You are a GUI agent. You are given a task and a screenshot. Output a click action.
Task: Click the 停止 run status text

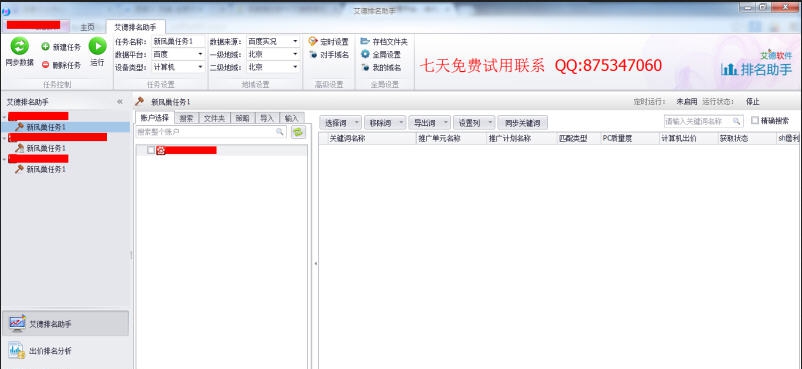pyautogui.click(x=752, y=102)
